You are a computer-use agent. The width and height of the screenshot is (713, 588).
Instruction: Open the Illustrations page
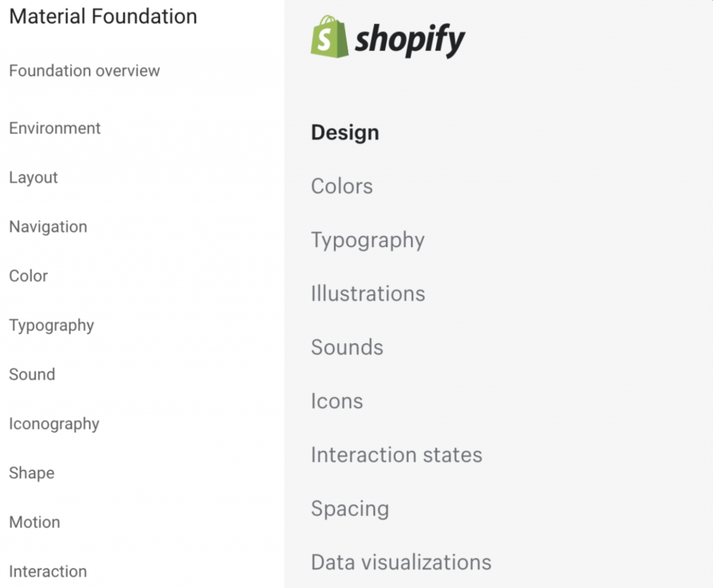pos(368,294)
